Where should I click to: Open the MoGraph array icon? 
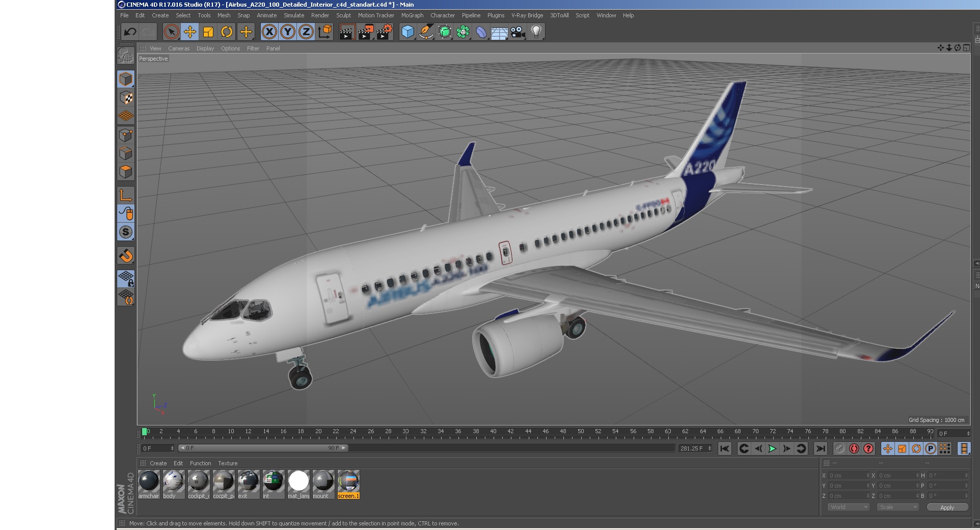pos(463,32)
